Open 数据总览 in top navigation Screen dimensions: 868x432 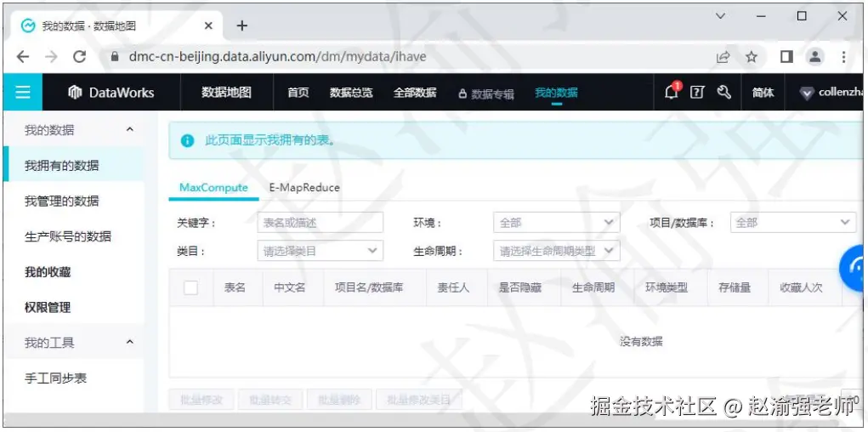click(351, 93)
